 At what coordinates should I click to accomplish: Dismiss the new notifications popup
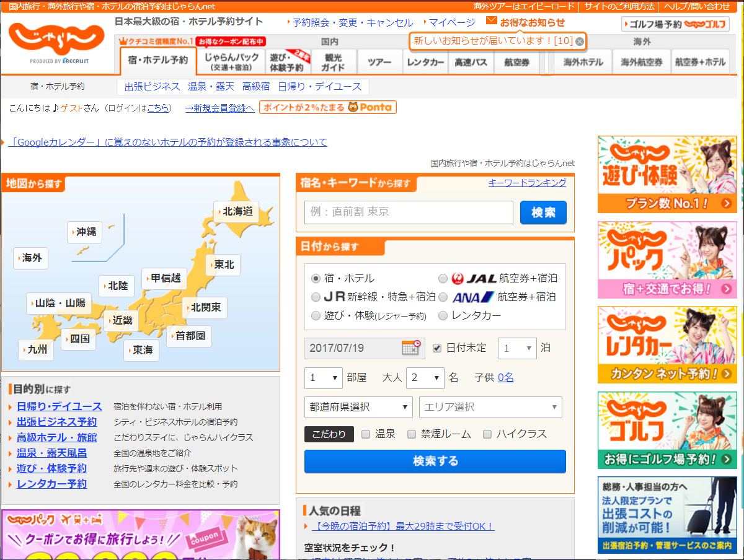[x=579, y=42]
